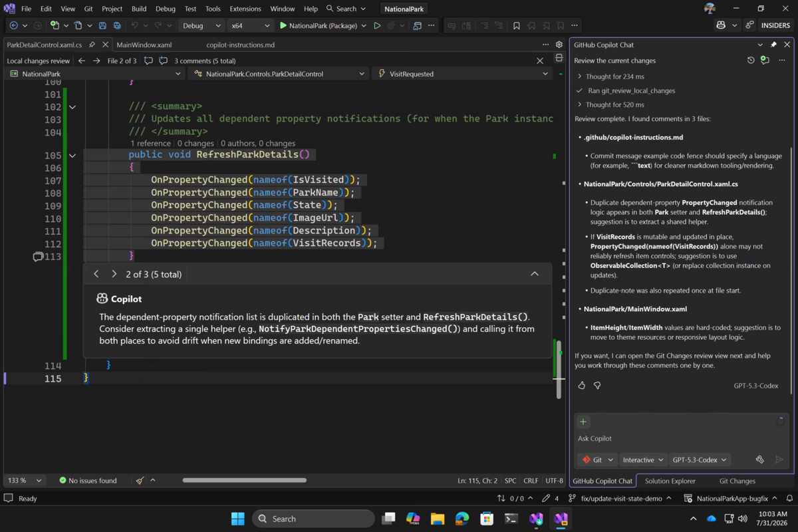Click previous comment icon in review bar

148,61
